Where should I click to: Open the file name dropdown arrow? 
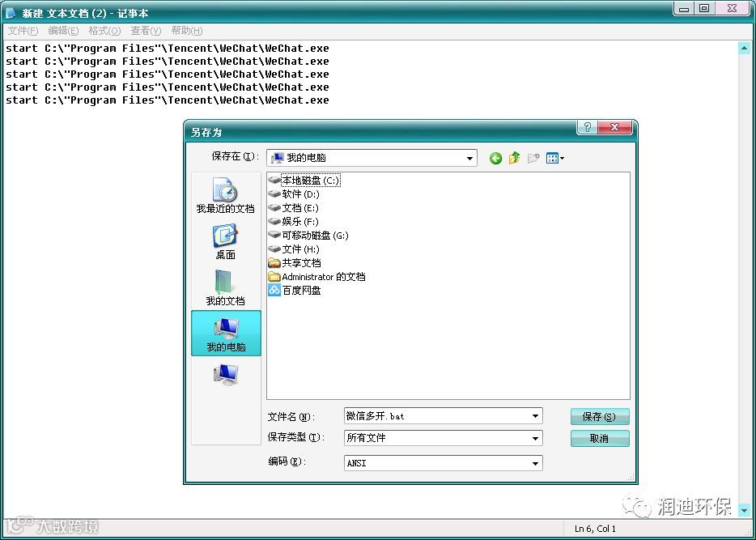point(535,416)
